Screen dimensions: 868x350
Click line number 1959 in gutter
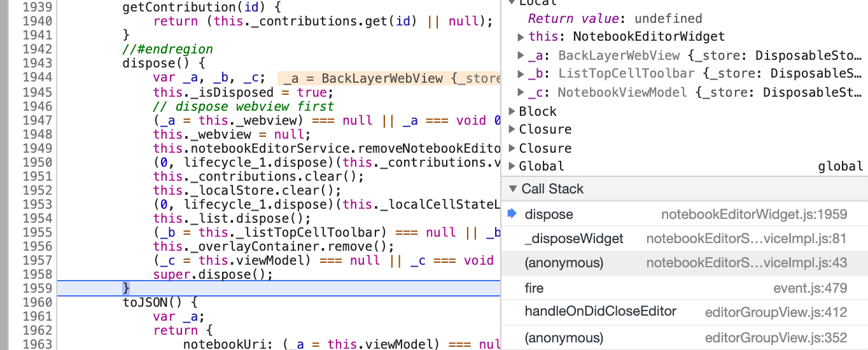coord(39,288)
